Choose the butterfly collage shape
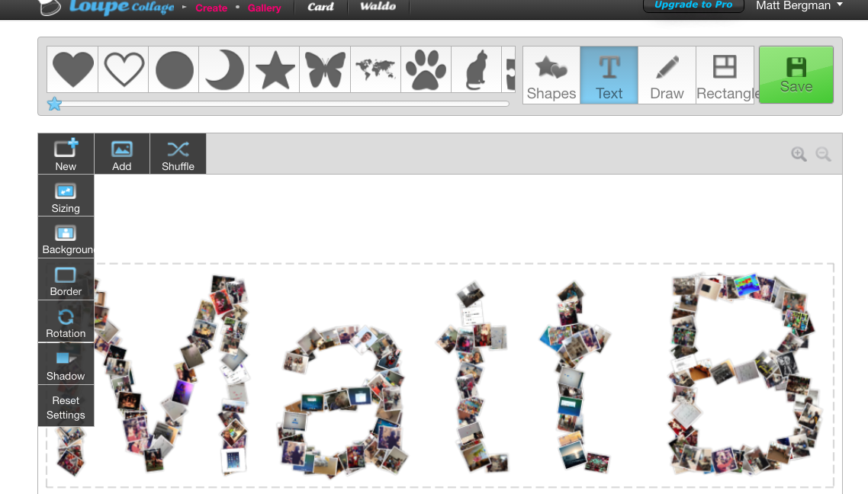 pyautogui.click(x=324, y=69)
